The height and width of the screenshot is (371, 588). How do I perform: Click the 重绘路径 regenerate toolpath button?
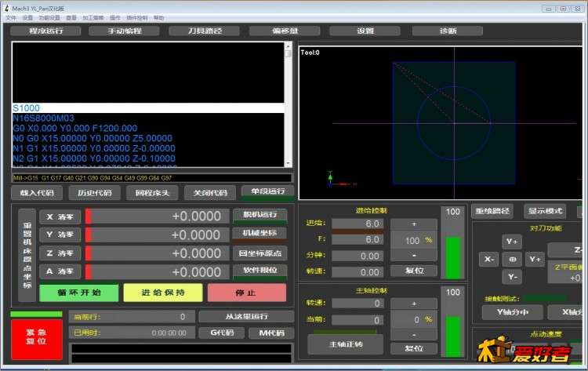click(492, 211)
